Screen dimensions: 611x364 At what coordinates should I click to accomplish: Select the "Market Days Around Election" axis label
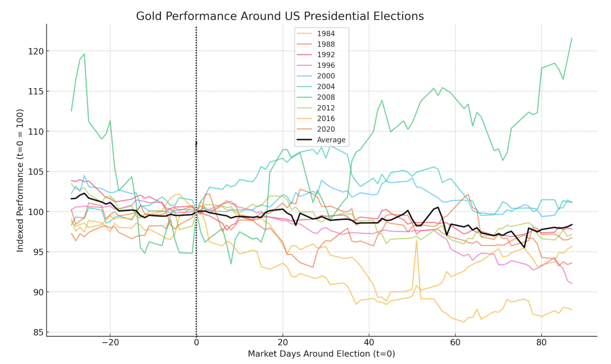[x=321, y=354]
